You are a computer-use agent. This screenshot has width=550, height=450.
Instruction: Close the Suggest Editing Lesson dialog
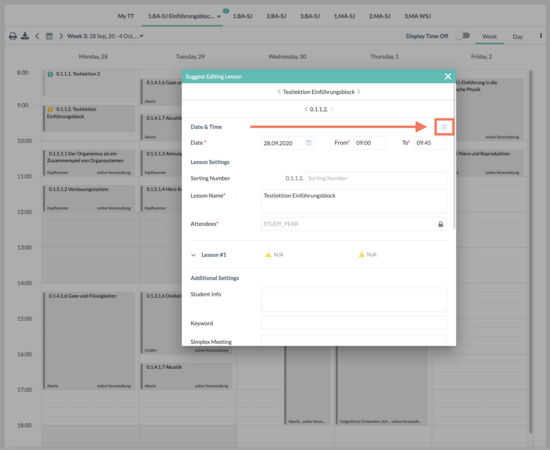tap(448, 76)
